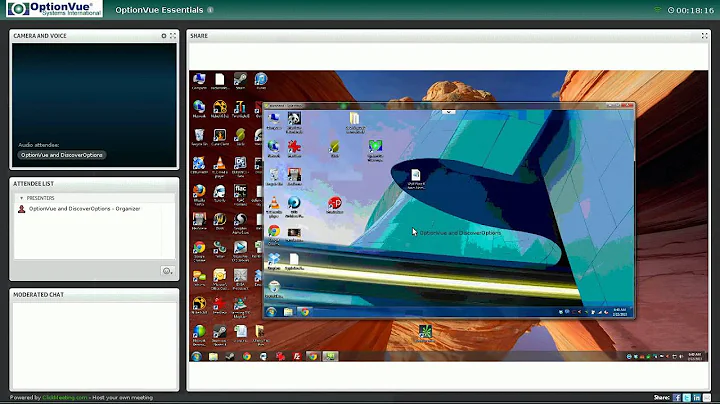Select the folder icon in remote window

tap(354, 122)
